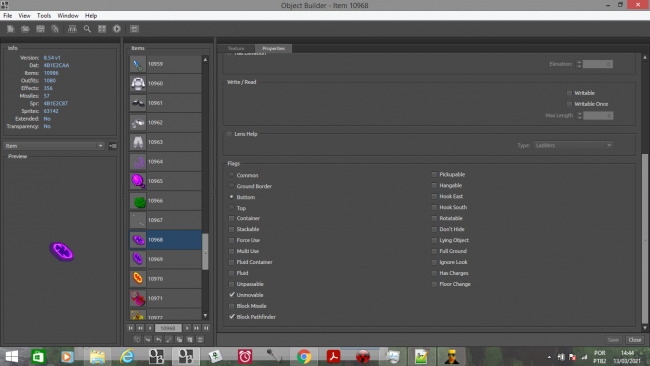
Task: Click the Open files toolbar icon
Action: click(x=25, y=29)
